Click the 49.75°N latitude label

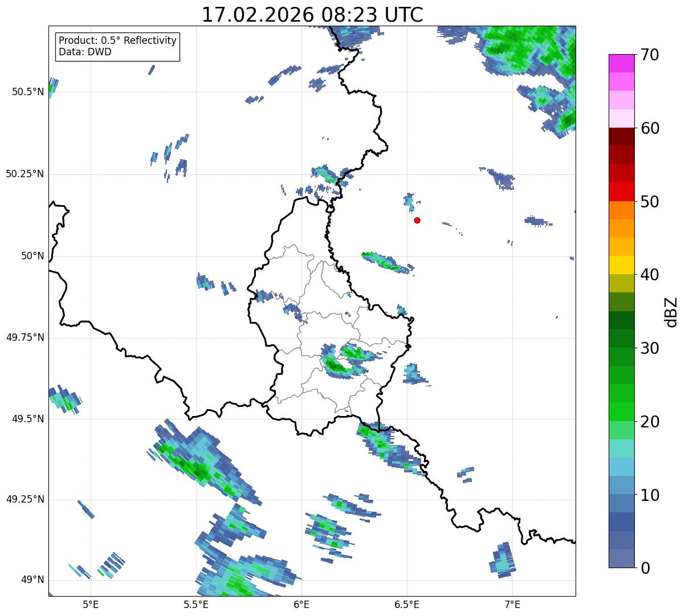[25, 337]
